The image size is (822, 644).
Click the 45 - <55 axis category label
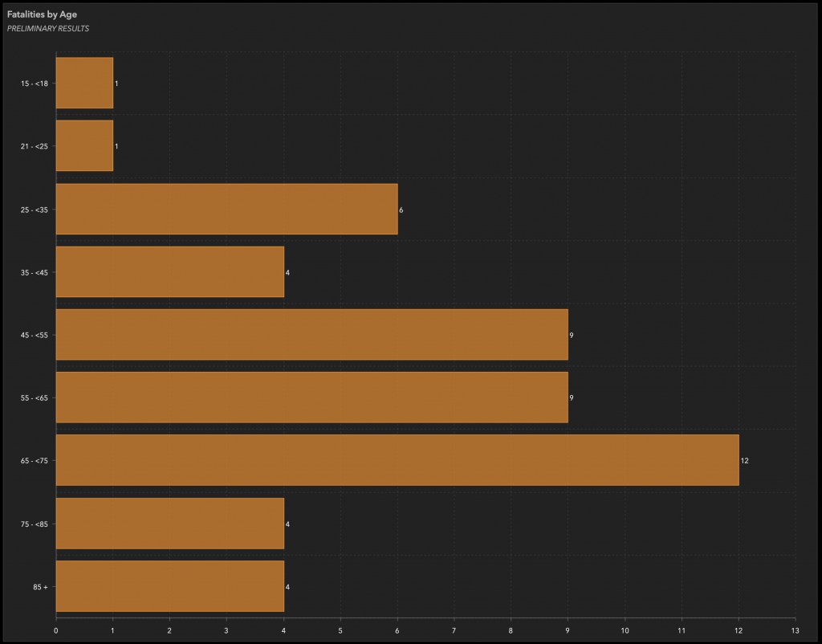pyautogui.click(x=34, y=335)
